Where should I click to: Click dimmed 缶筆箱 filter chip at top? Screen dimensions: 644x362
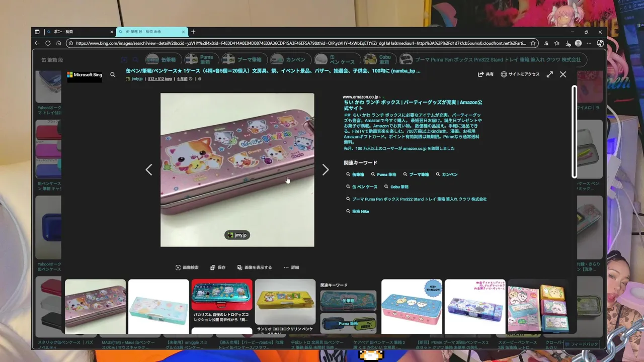pyautogui.click(x=163, y=59)
